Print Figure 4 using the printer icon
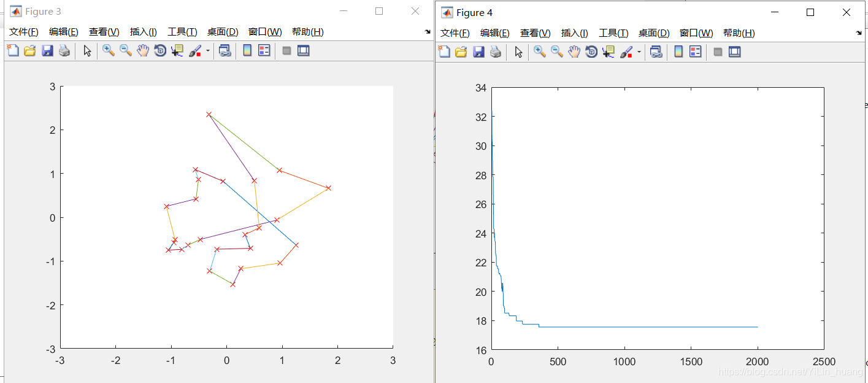The height and width of the screenshot is (383, 868). click(496, 52)
